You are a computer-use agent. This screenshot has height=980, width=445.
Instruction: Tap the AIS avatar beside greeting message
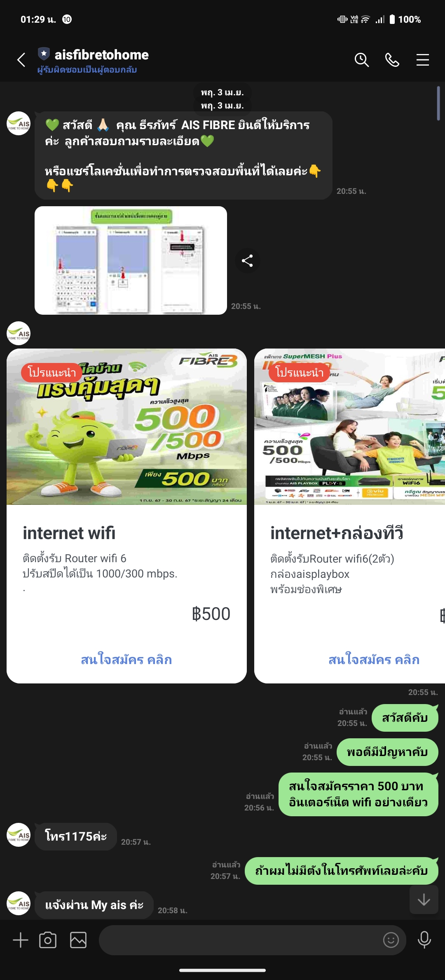point(19,123)
